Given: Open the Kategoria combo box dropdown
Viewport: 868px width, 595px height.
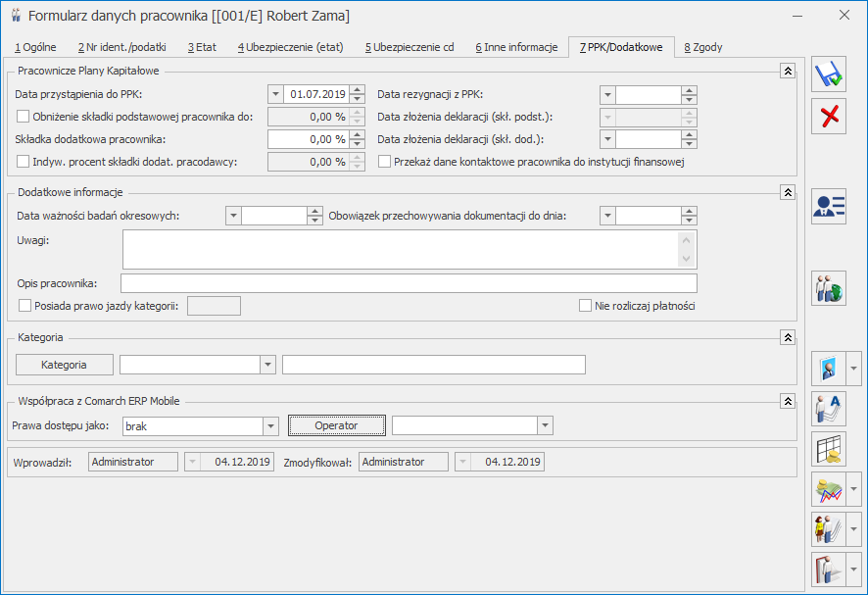Looking at the screenshot, I should 267,365.
